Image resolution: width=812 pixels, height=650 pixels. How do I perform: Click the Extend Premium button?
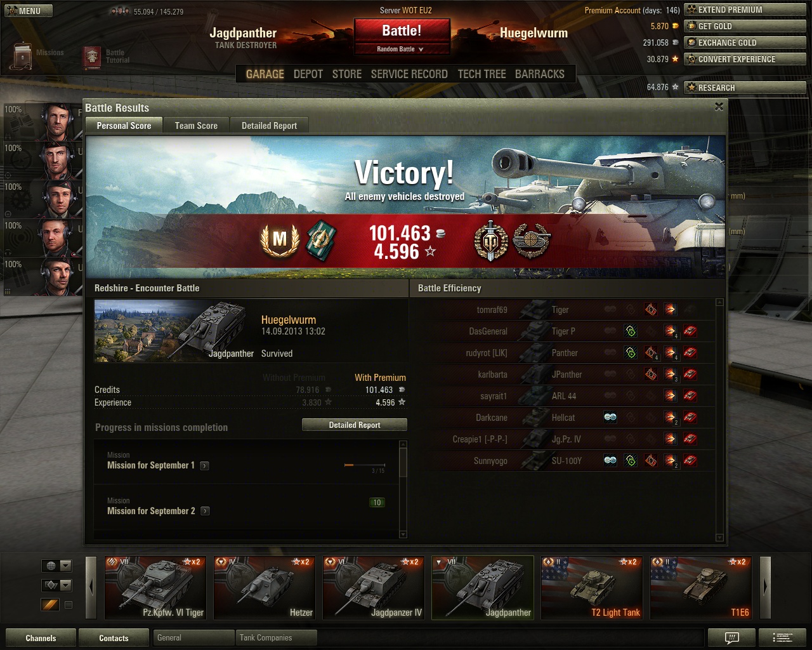pyautogui.click(x=745, y=10)
